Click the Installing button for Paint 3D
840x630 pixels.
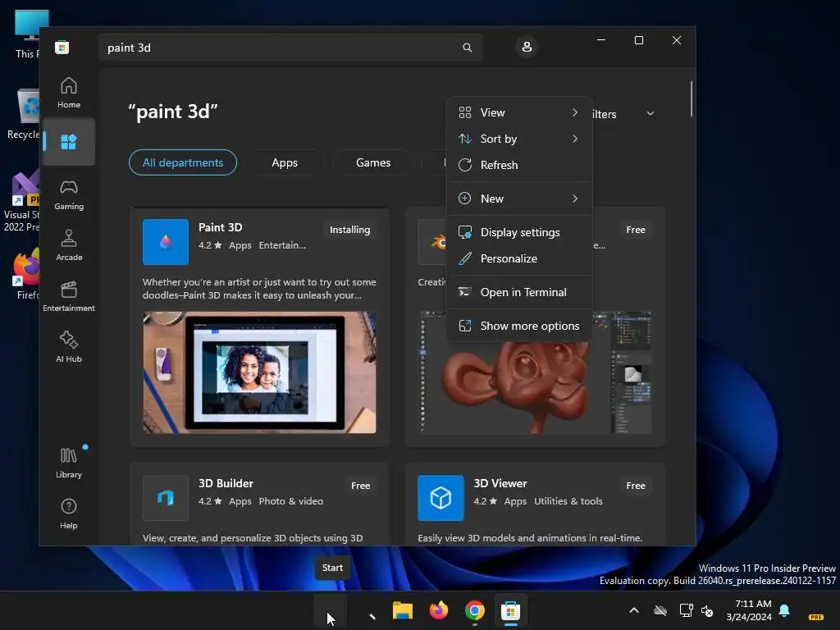[349, 230]
